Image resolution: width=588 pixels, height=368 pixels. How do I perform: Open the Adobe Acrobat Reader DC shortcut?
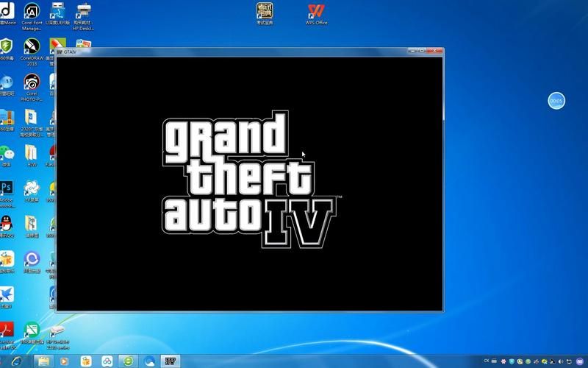point(7,336)
